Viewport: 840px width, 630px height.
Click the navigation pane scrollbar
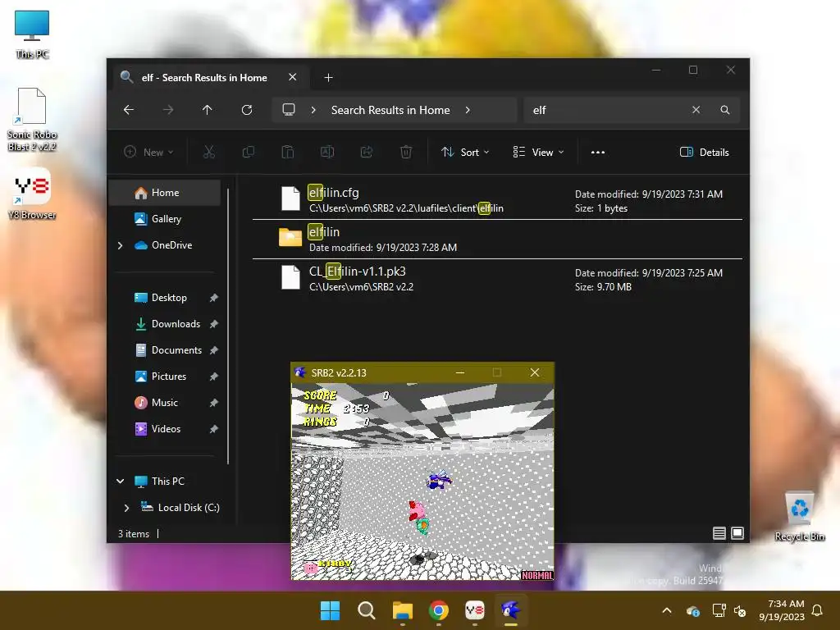click(x=228, y=326)
